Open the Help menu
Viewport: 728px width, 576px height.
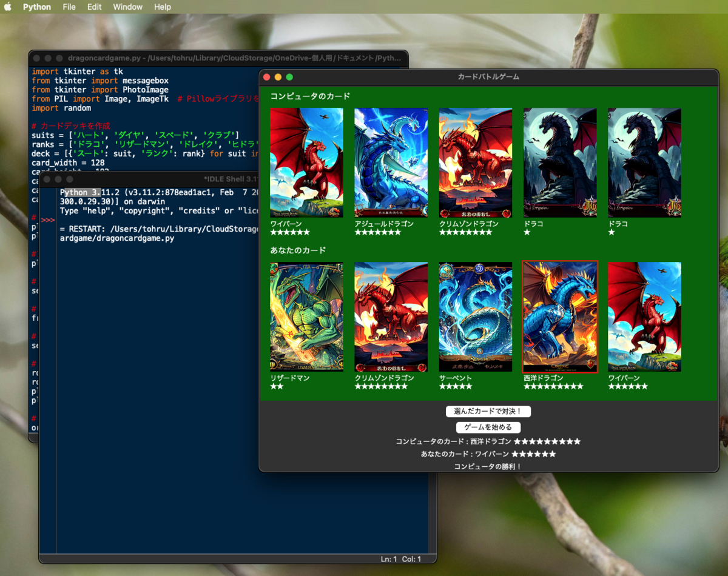[x=163, y=7]
